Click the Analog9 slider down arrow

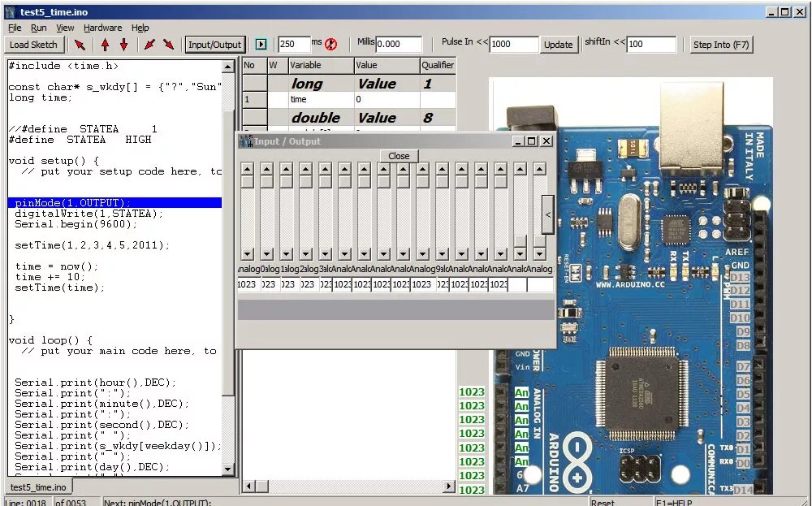pos(422,253)
